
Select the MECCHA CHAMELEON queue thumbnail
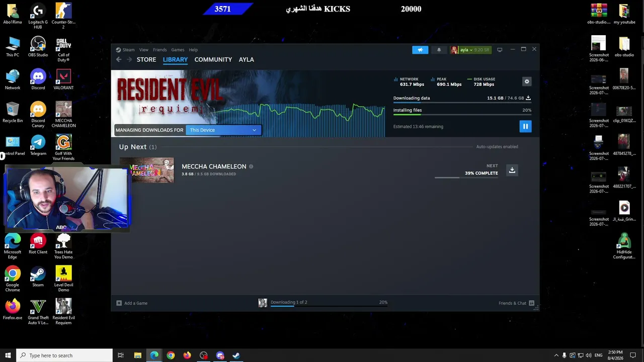[x=146, y=170]
